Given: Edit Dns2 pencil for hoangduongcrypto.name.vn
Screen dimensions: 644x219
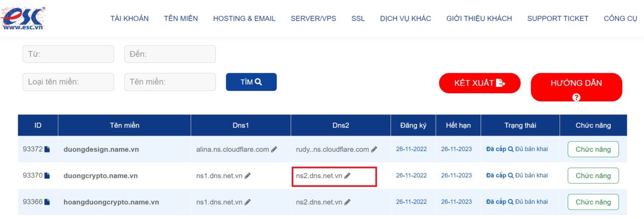Looking at the screenshot, I should coord(348,202).
